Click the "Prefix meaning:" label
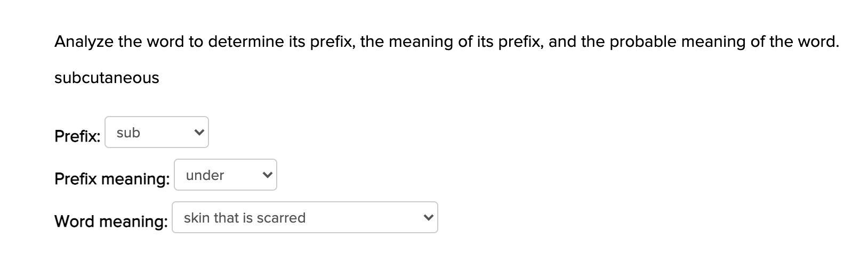This screenshot has width=868, height=279. pos(112,179)
